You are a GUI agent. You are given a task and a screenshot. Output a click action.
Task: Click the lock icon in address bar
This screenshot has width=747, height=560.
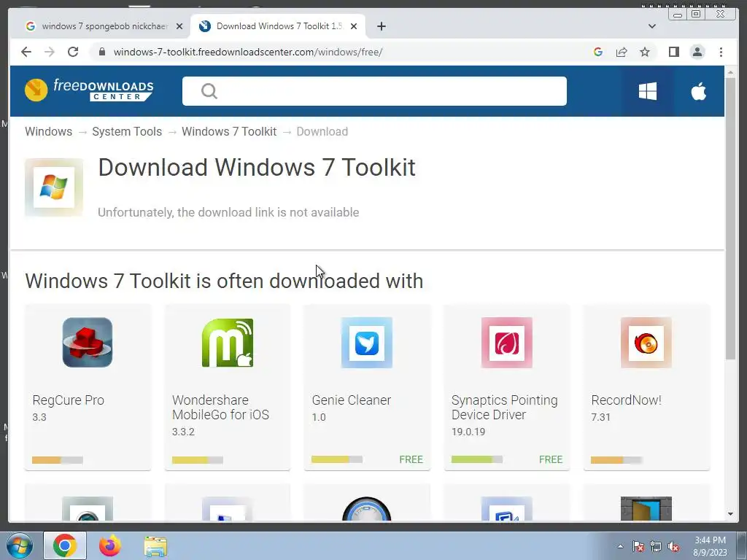click(101, 52)
